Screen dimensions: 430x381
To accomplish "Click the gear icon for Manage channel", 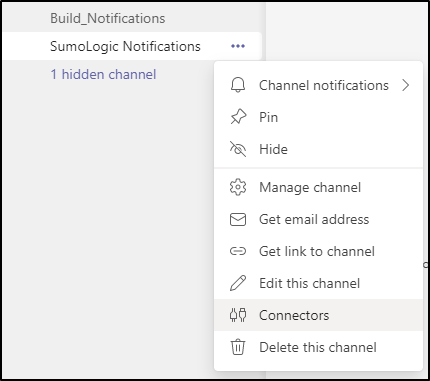I will (x=238, y=187).
